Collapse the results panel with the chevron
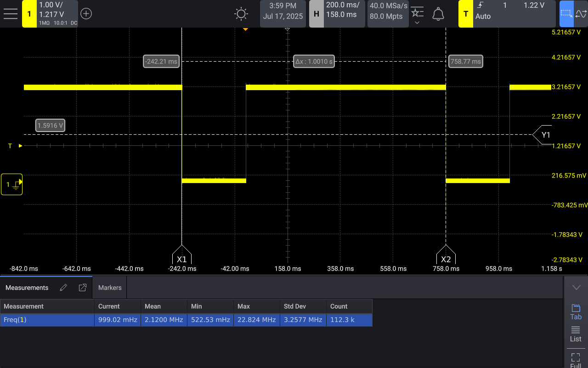588x368 pixels. pyautogui.click(x=576, y=286)
